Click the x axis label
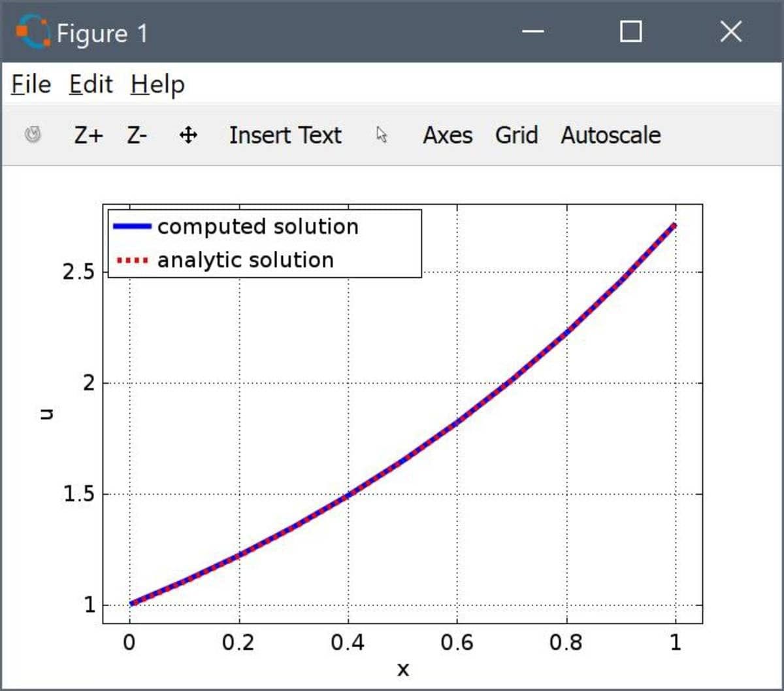This screenshot has height=691, width=784. point(403,669)
